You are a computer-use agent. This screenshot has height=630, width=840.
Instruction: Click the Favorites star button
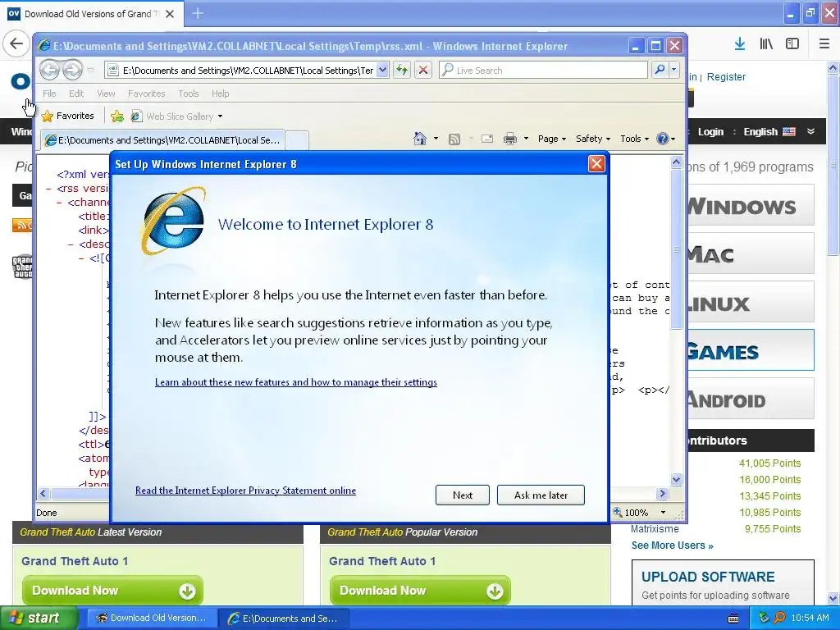pos(68,116)
